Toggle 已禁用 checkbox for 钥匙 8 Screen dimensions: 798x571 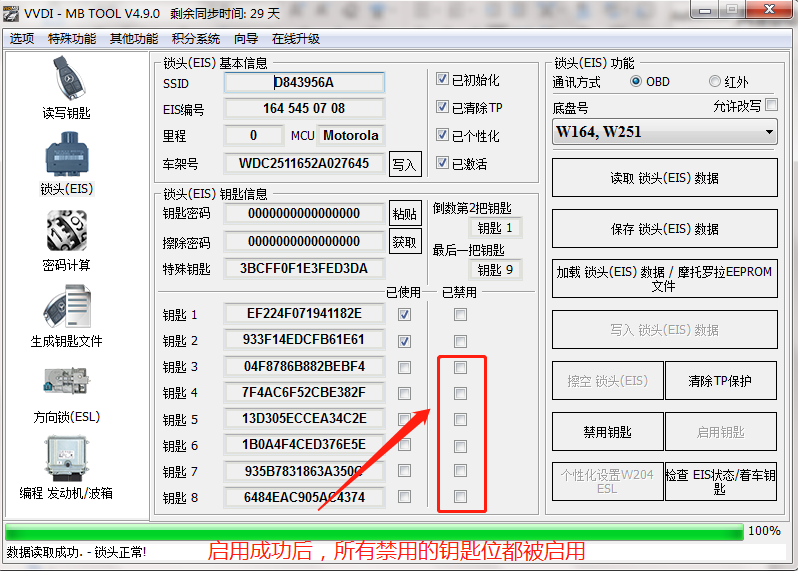click(x=461, y=496)
